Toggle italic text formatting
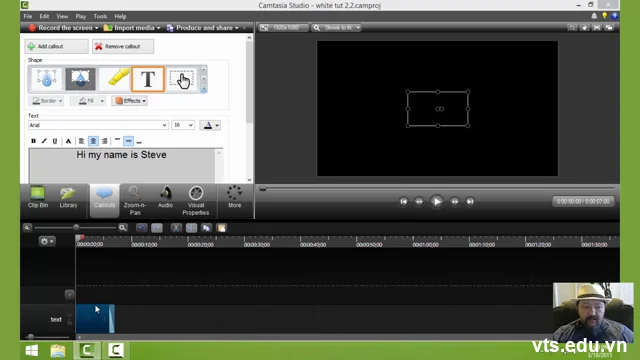The width and height of the screenshot is (640, 360). (x=44, y=141)
